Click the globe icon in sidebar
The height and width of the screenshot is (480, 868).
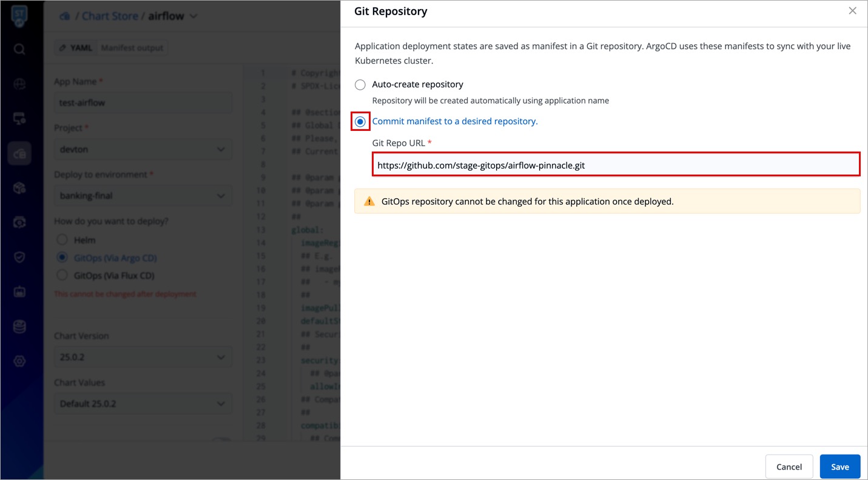point(19,84)
